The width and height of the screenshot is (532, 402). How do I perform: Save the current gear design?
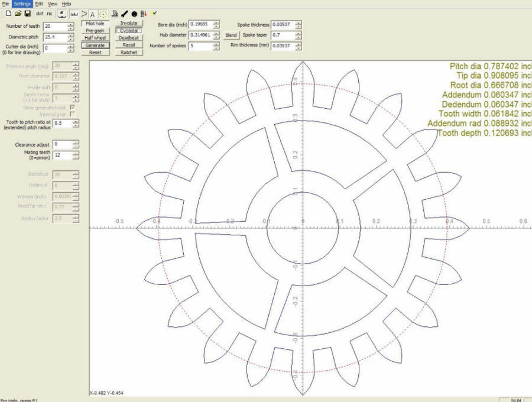[x=27, y=14]
